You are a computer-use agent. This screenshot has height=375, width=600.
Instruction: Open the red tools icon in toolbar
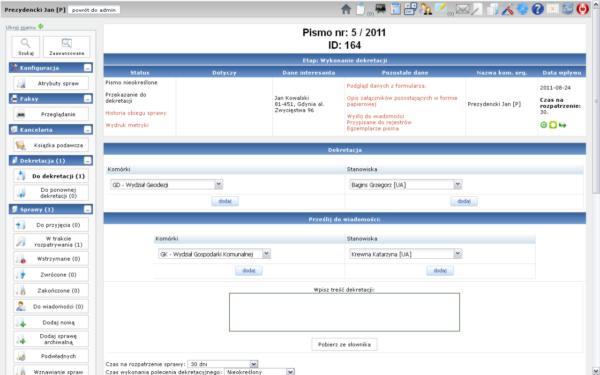click(x=508, y=9)
